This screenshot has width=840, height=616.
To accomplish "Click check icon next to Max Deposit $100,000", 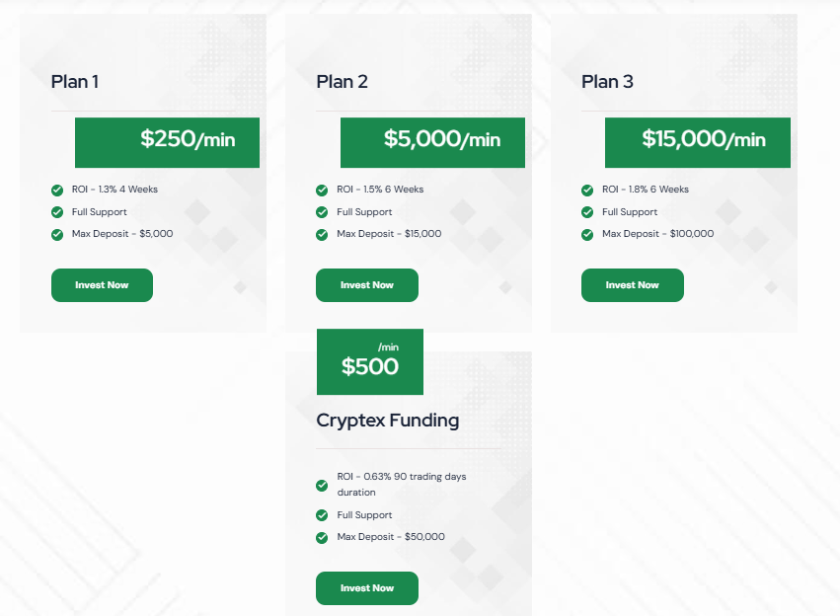I will tap(587, 235).
